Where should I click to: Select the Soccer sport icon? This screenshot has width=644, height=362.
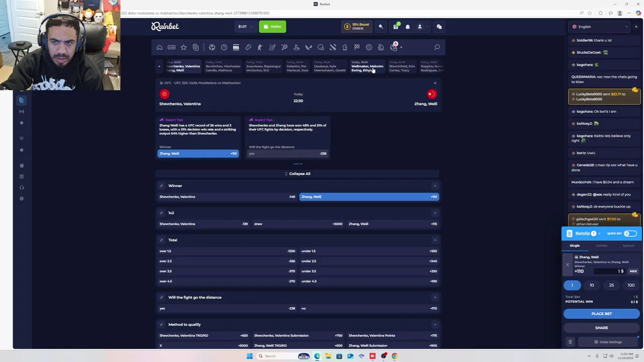coord(212,47)
